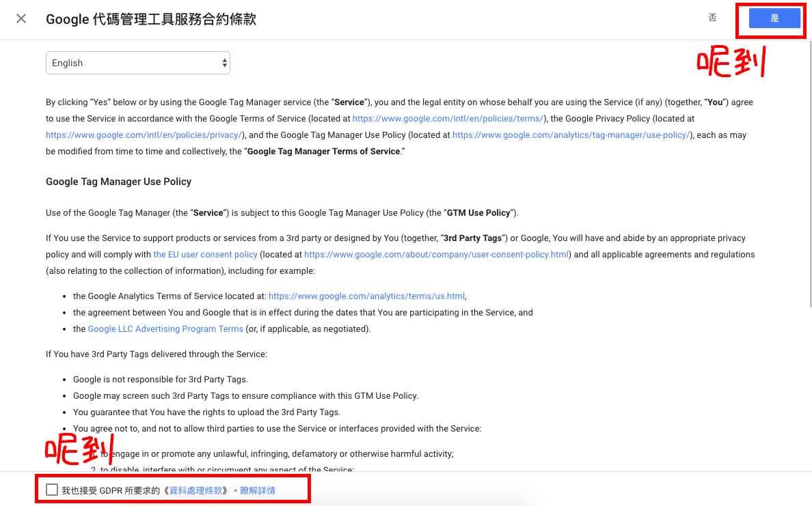
Task: Click the blue 是 (Yes) button
Action: tap(774, 18)
